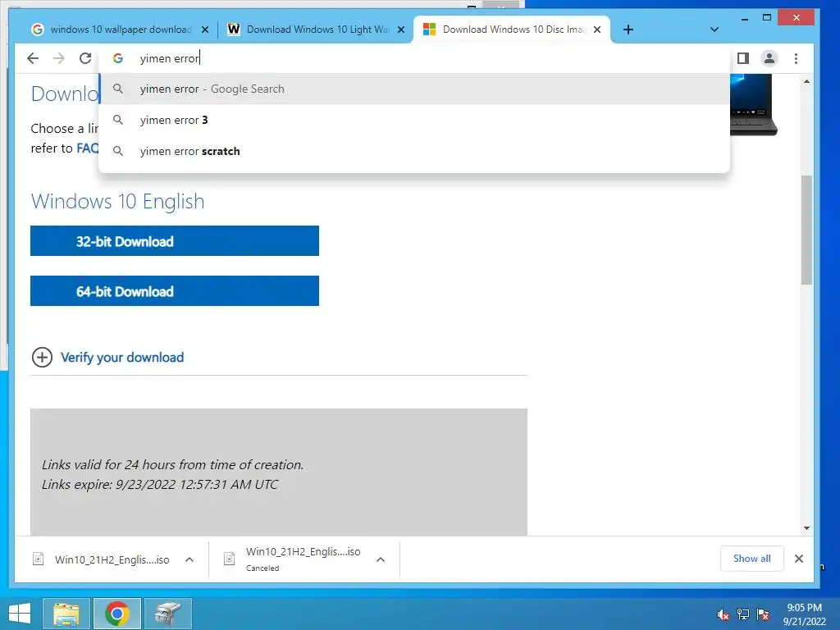The width and height of the screenshot is (840, 630).
Task: Open the first Win10_21H2 iso download item
Action: pyautogui.click(x=101, y=559)
